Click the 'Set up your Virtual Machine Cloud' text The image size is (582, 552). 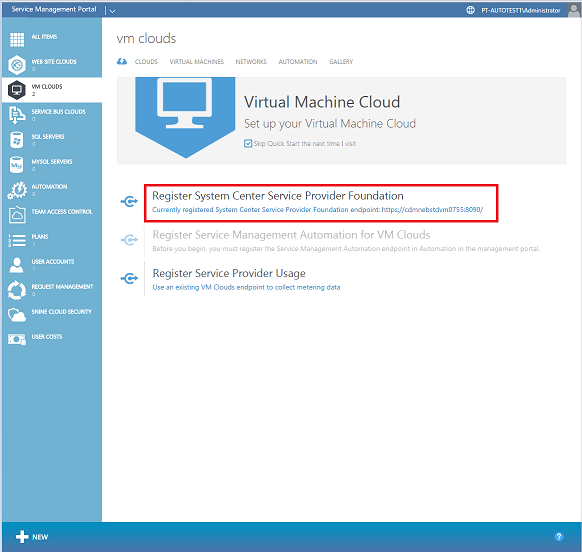(x=330, y=124)
